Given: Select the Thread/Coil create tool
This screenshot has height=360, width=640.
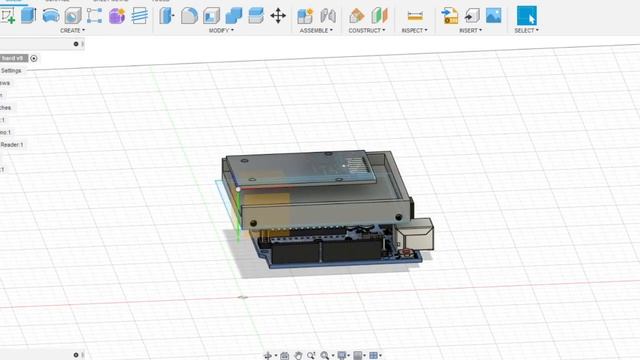Looking at the screenshot, I should (x=140, y=16).
